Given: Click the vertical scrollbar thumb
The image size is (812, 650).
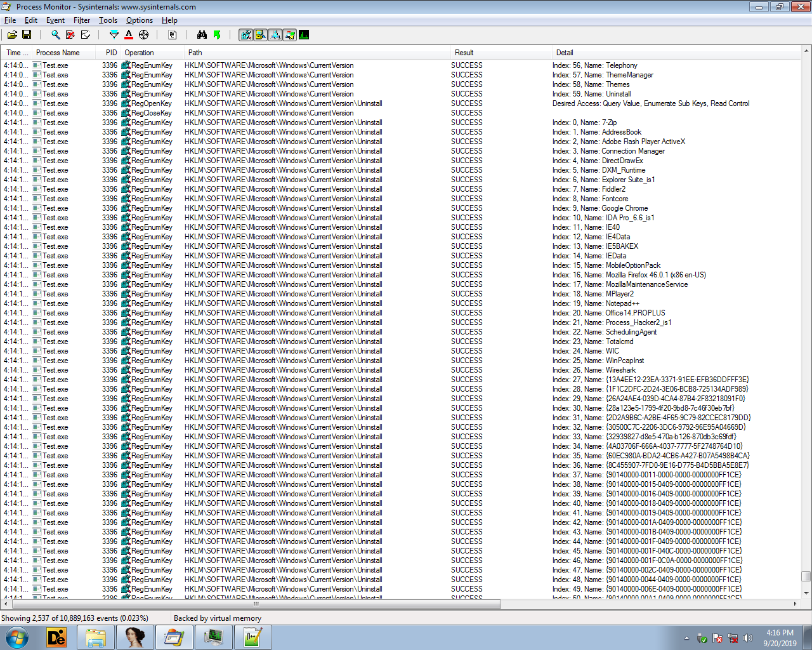Looking at the screenshot, I should tap(806, 576).
